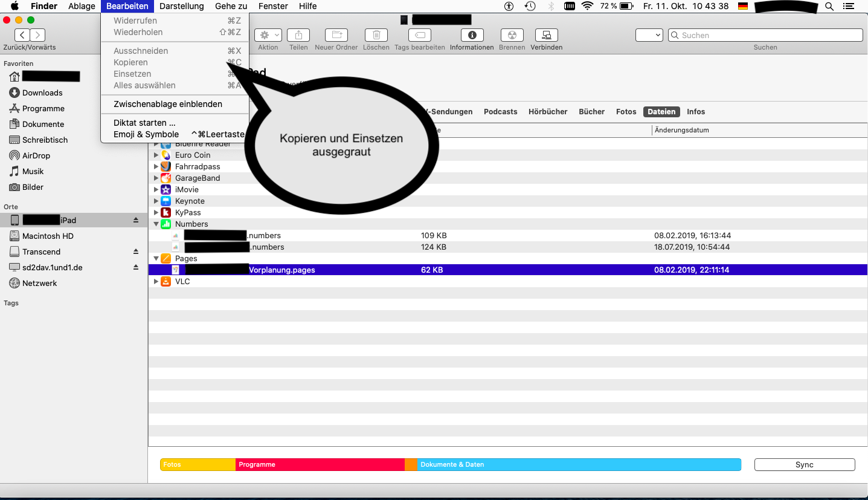Choose Zwischenablage einblenden from the menu

click(x=175, y=104)
